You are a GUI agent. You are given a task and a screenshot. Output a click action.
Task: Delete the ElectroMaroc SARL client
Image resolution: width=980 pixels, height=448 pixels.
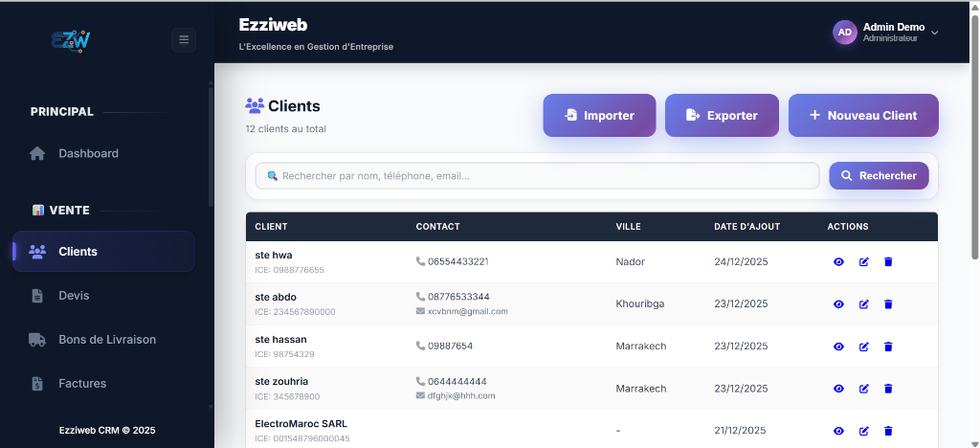point(888,431)
